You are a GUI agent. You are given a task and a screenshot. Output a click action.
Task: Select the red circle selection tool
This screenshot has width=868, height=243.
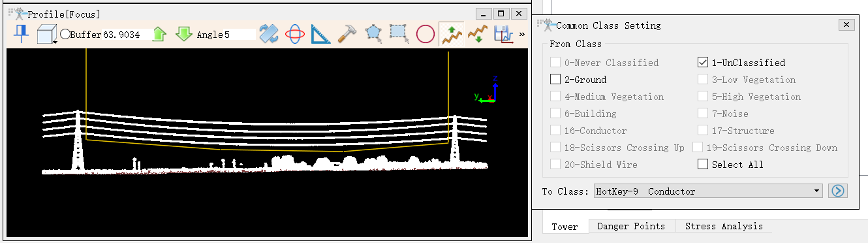(425, 34)
